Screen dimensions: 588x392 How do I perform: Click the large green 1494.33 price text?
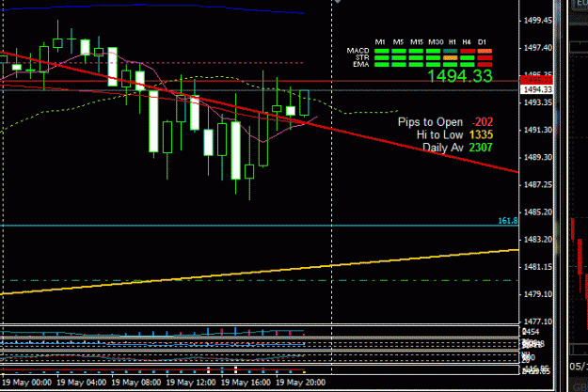pos(460,76)
